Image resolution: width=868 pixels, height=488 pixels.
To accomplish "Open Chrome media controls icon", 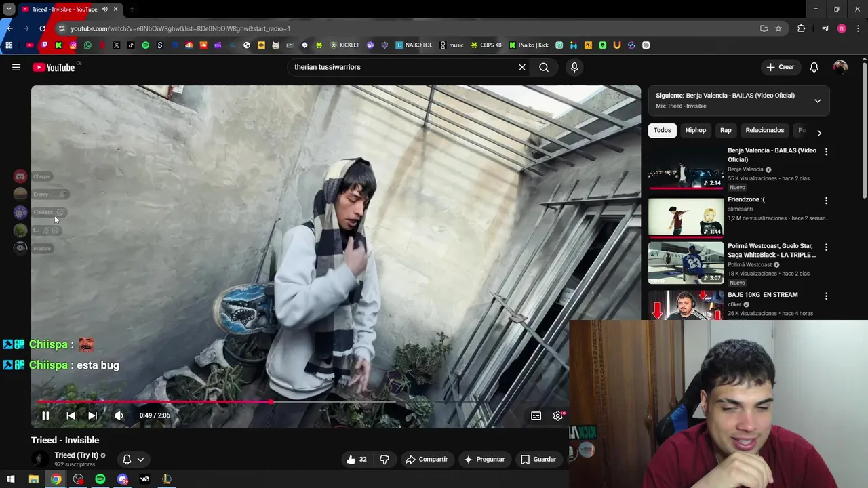I will [x=825, y=28].
